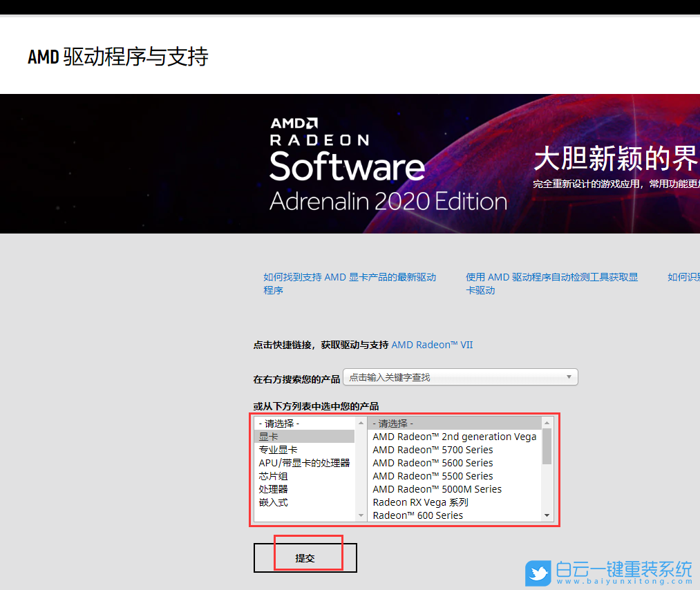Image resolution: width=700 pixels, height=590 pixels.
Task: Select AMD Radeon 2nd generation Vega
Action: point(453,437)
